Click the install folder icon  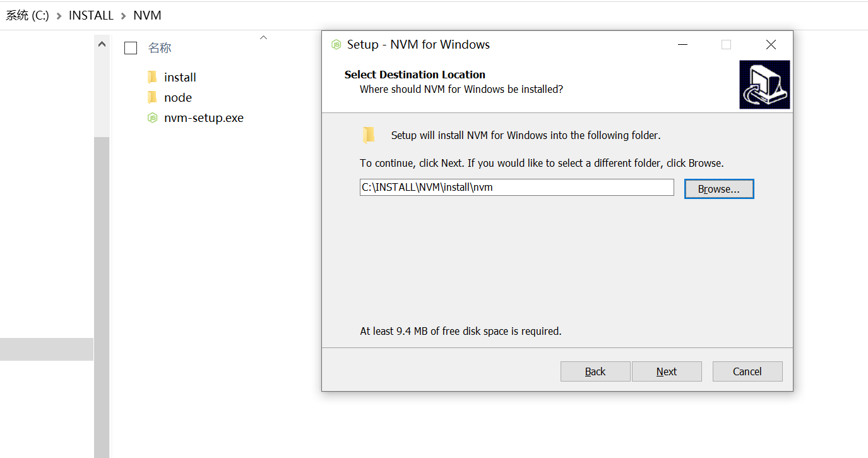pos(152,77)
